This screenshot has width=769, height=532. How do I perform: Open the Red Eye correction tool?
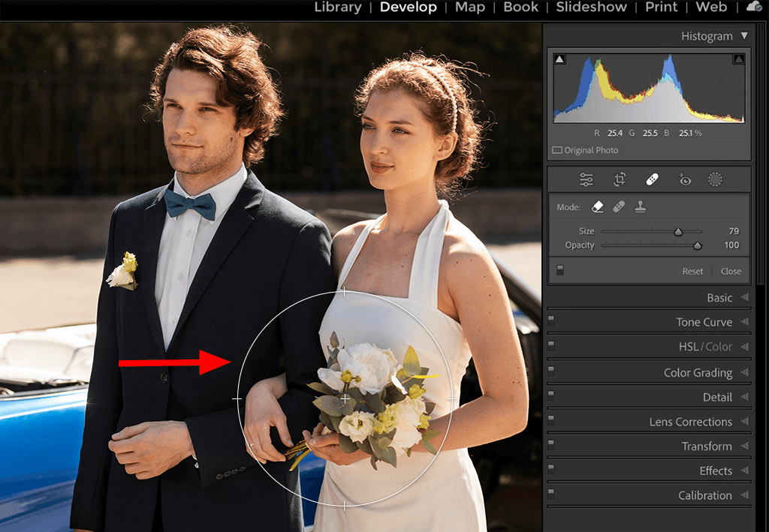[x=685, y=180]
